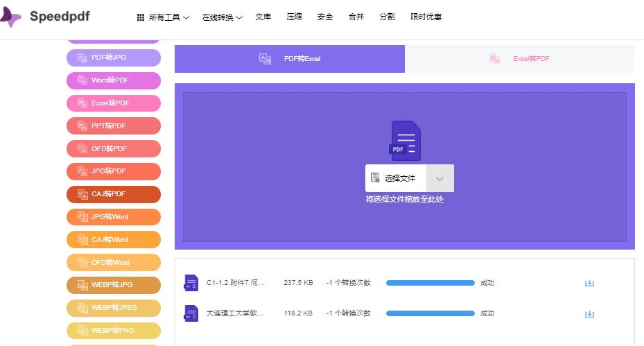Click the 118.2 KB file size
The image size is (644, 346).
pyautogui.click(x=298, y=313)
